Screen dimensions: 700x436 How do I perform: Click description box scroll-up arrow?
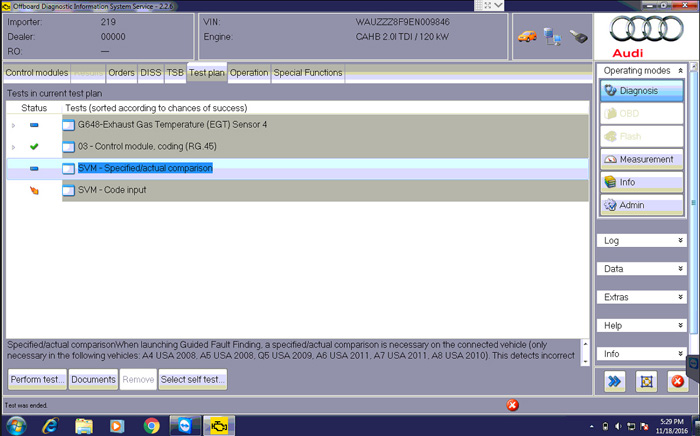tap(585, 344)
